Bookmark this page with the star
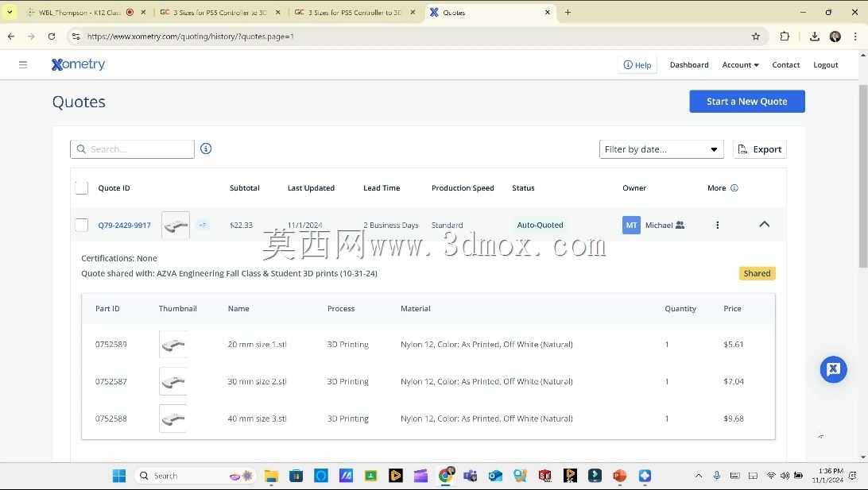The image size is (868, 490). pyautogui.click(x=756, y=37)
